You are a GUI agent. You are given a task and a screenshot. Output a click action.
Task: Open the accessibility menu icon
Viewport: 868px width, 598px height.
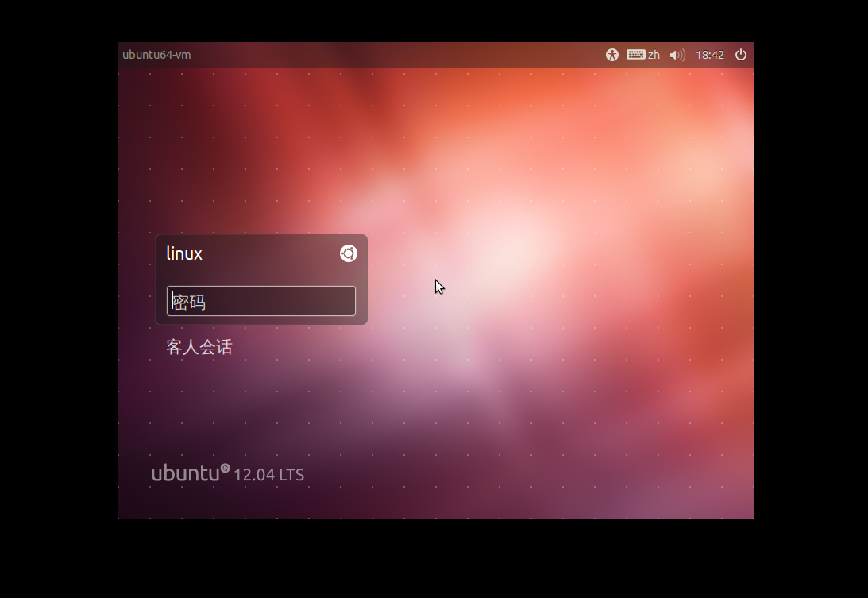pos(611,55)
